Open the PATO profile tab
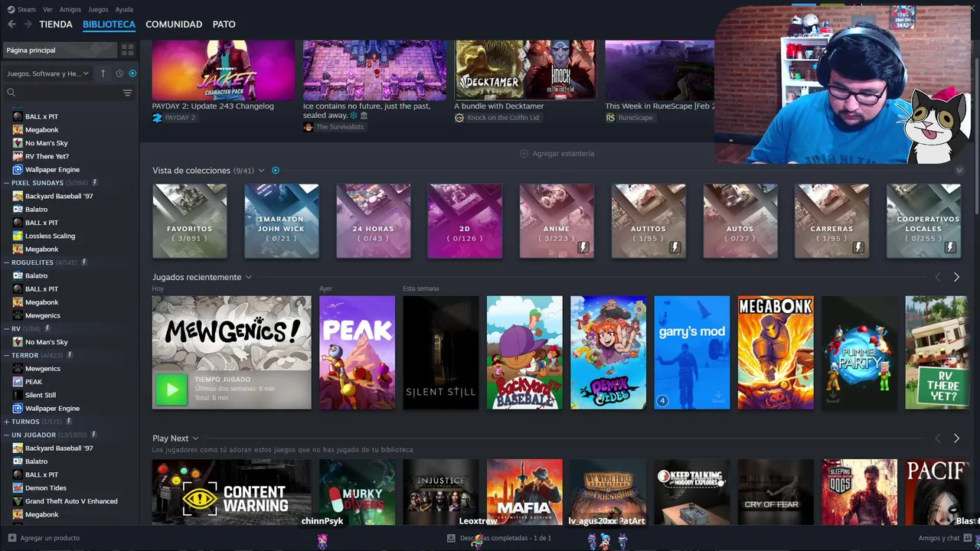The height and width of the screenshot is (551, 980). 224,24
